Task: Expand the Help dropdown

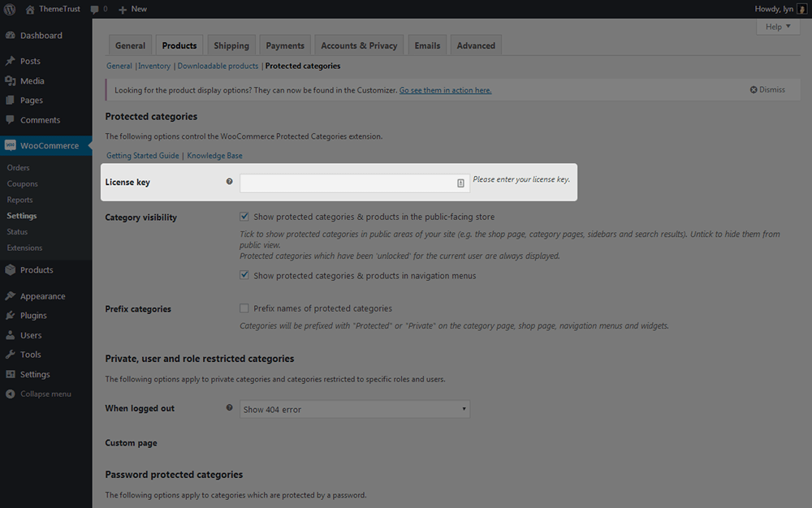Action: [x=778, y=27]
